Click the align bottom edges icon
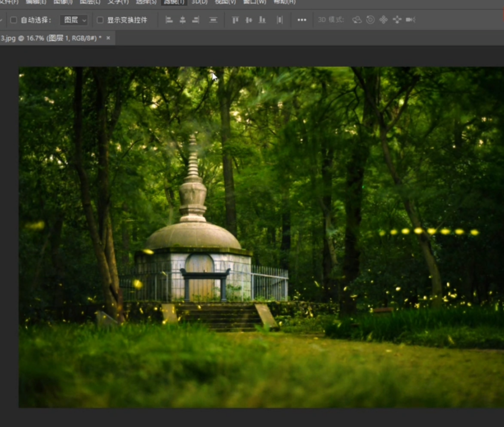 pyautogui.click(x=262, y=20)
